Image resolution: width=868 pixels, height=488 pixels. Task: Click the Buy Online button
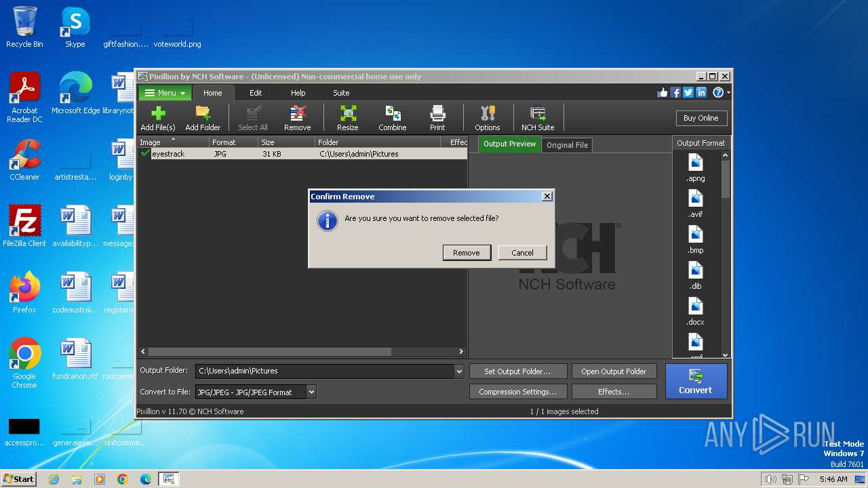701,118
